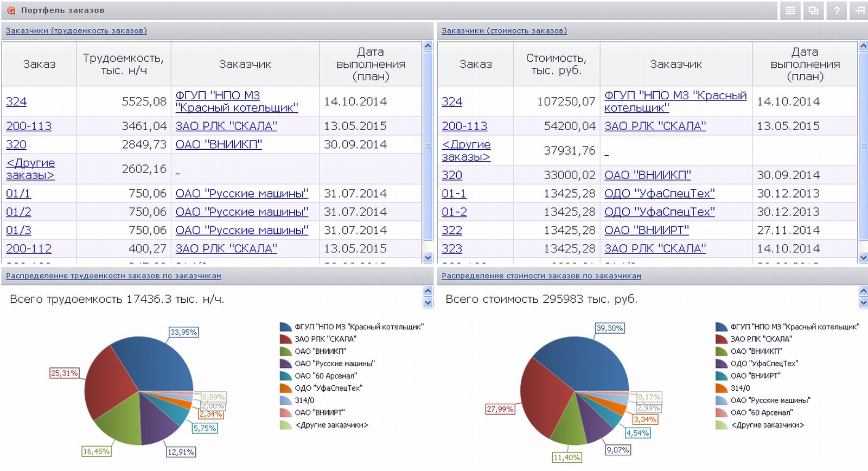
Task: Open Заказчики (трудоемкость заказов) panel link
Action: [x=76, y=31]
